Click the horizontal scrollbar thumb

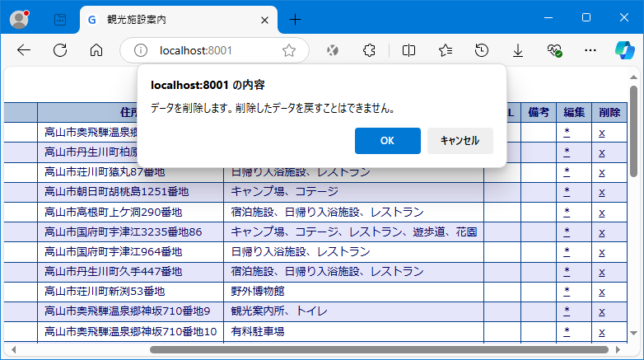click(x=379, y=350)
